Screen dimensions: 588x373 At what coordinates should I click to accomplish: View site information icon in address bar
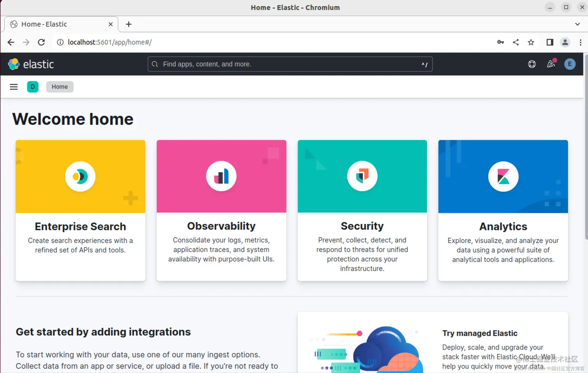(60, 42)
